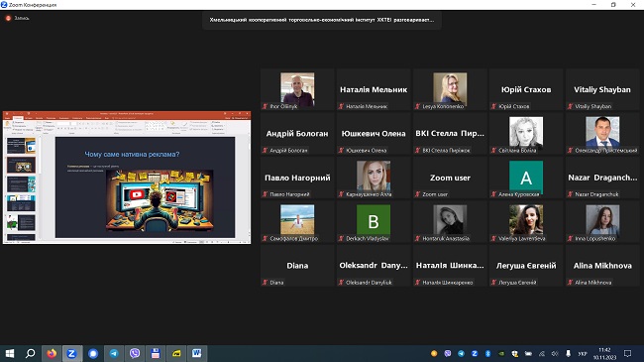Open Windows search from the taskbar
This screenshot has width=644, height=362.
pos(31,353)
